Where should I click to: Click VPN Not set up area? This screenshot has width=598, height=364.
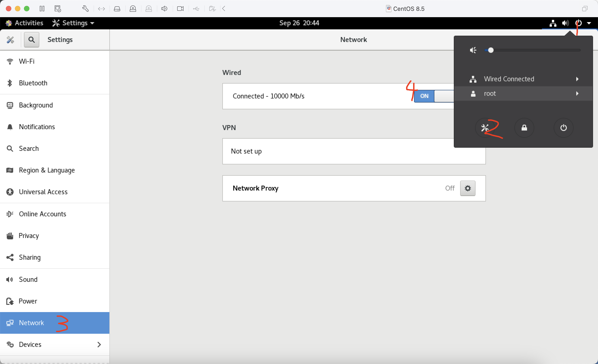tap(354, 151)
